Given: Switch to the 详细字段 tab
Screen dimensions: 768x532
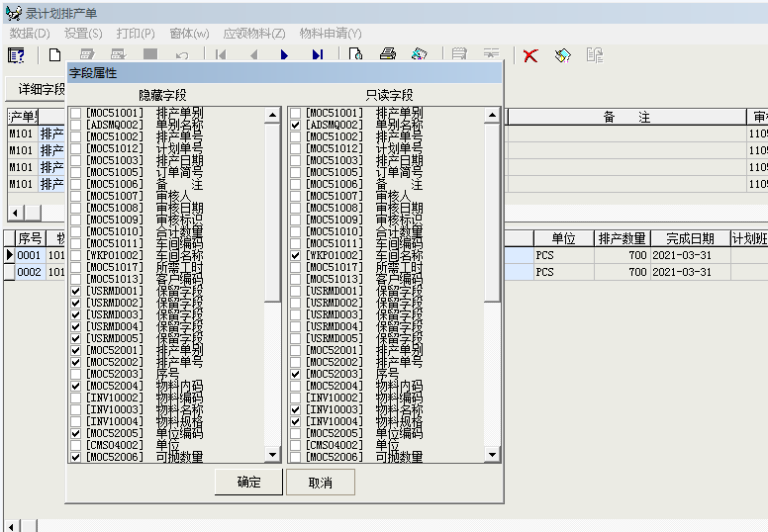Looking at the screenshot, I should (40, 89).
